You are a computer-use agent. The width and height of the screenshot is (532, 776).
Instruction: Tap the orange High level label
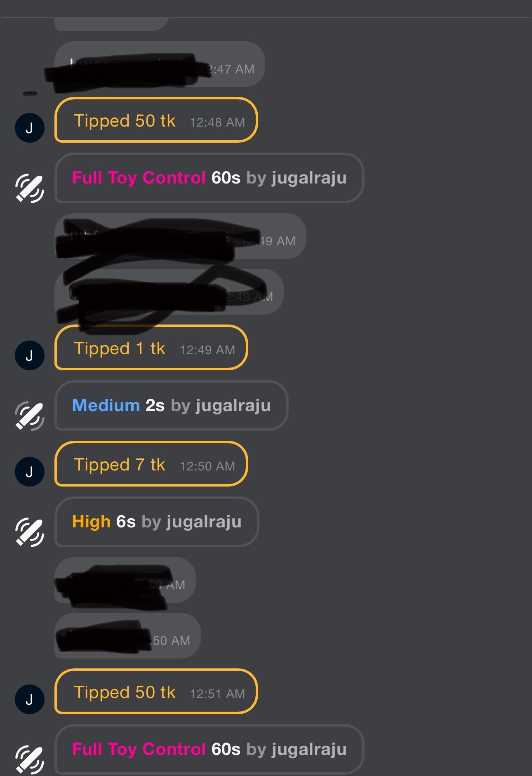(x=91, y=522)
